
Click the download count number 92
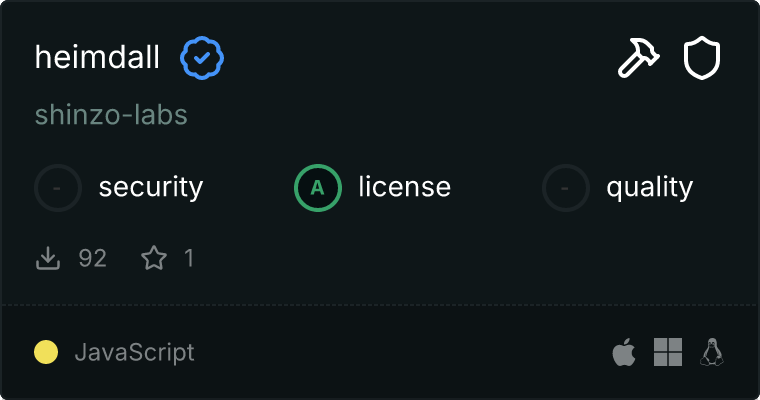coord(92,258)
